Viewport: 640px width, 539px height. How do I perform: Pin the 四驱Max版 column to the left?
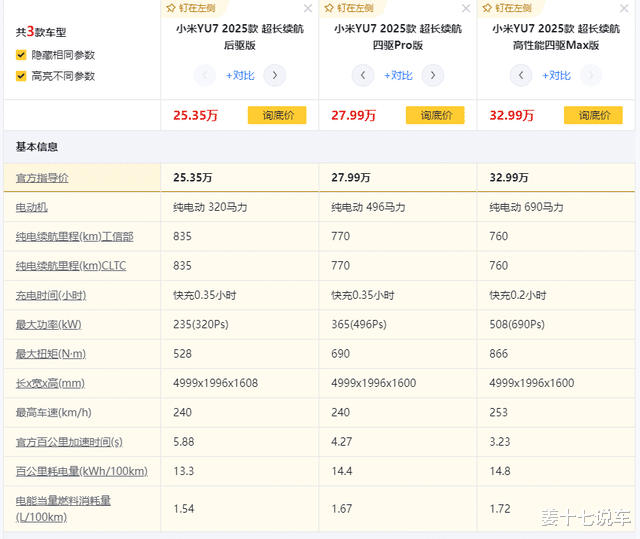click(507, 8)
